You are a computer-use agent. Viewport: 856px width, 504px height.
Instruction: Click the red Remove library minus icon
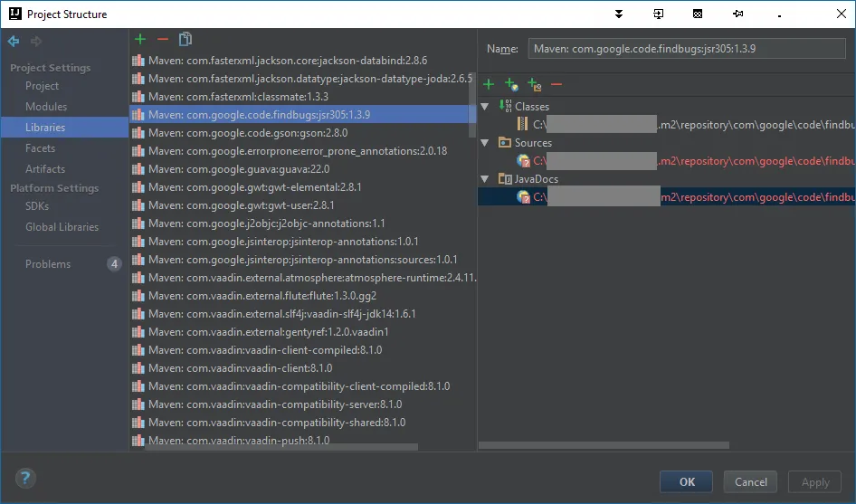tap(163, 39)
